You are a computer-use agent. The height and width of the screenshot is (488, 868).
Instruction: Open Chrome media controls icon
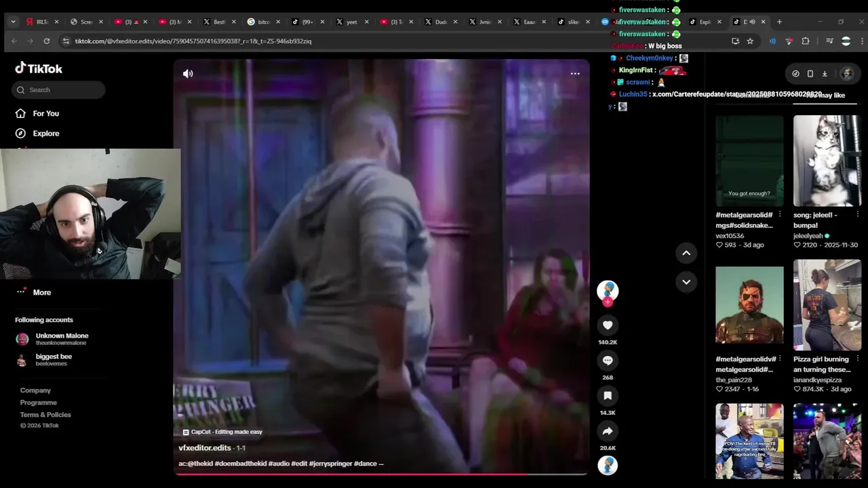pyautogui.click(x=829, y=41)
